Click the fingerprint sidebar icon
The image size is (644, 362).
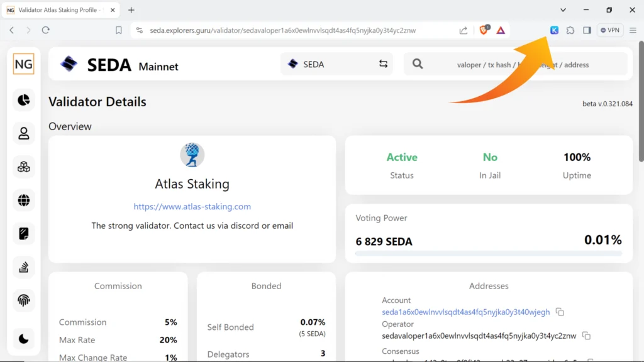(x=24, y=300)
